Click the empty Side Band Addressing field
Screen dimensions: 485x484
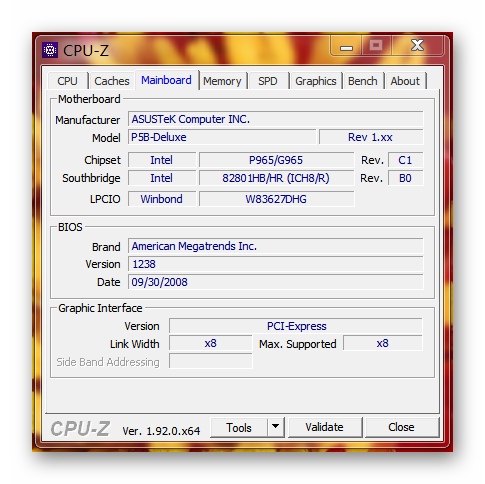pos(211,361)
